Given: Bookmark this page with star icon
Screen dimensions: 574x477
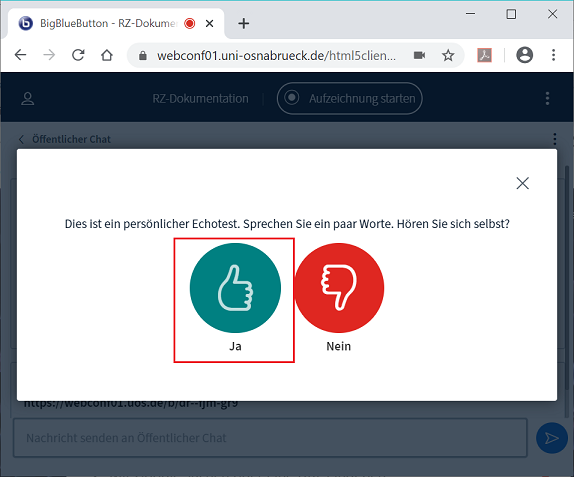Looking at the screenshot, I should [x=448, y=55].
